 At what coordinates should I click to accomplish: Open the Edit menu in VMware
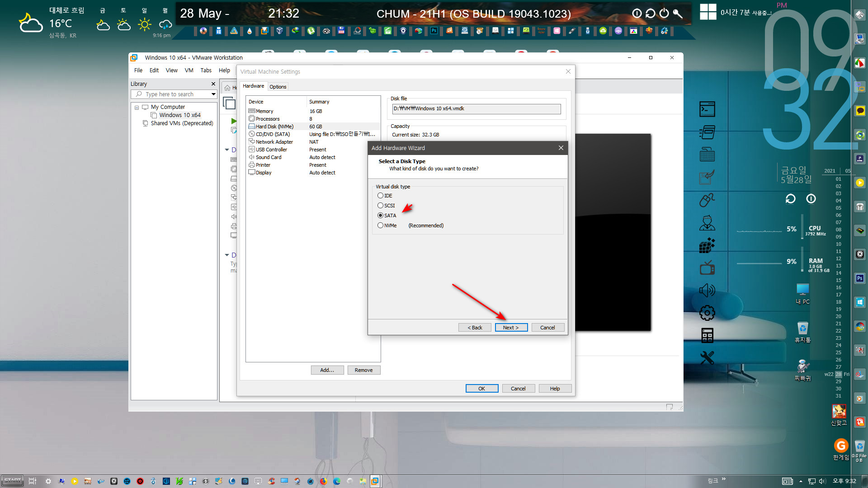pos(154,70)
